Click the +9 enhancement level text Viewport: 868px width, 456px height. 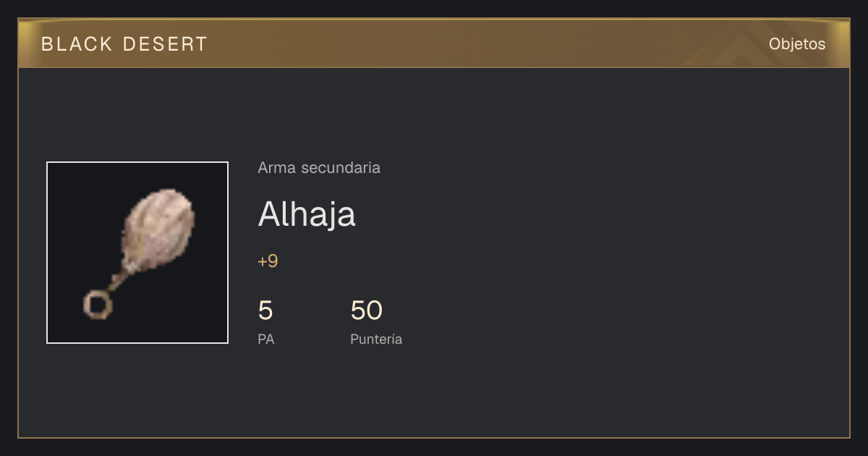[268, 261]
